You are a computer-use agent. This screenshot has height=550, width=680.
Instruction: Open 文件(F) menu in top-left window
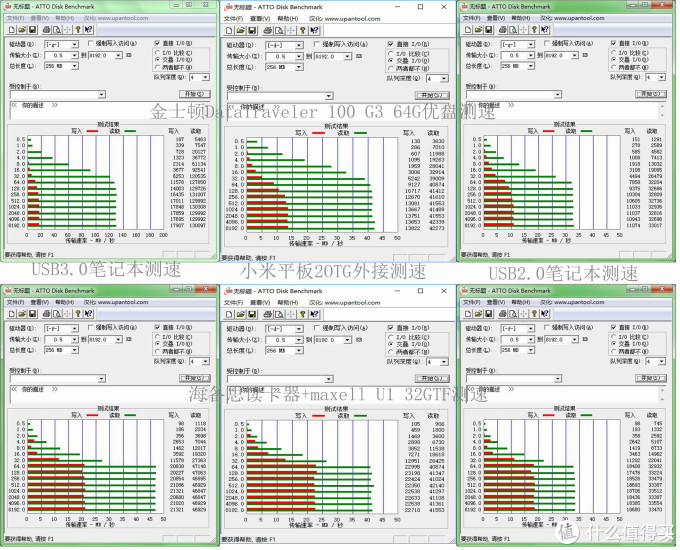click(x=16, y=18)
